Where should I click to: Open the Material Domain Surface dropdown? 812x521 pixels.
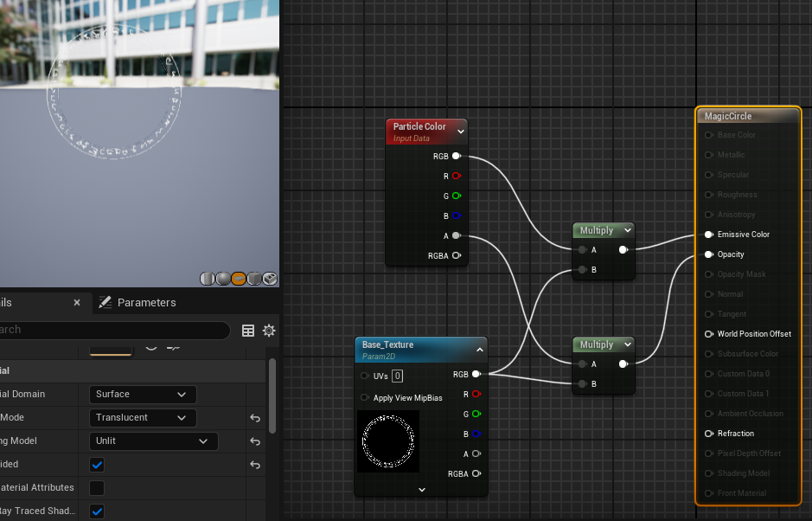tap(143, 395)
